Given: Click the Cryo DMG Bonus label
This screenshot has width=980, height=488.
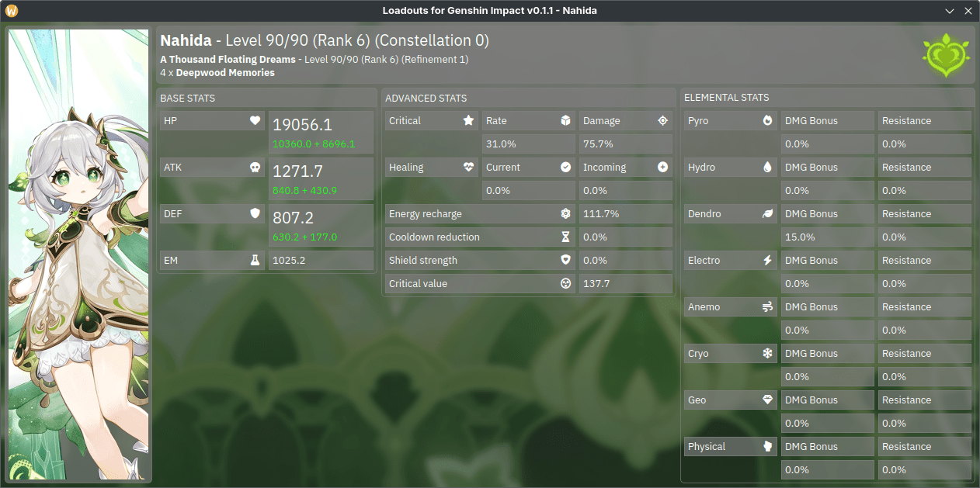Looking at the screenshot, I should pos(811,354).
